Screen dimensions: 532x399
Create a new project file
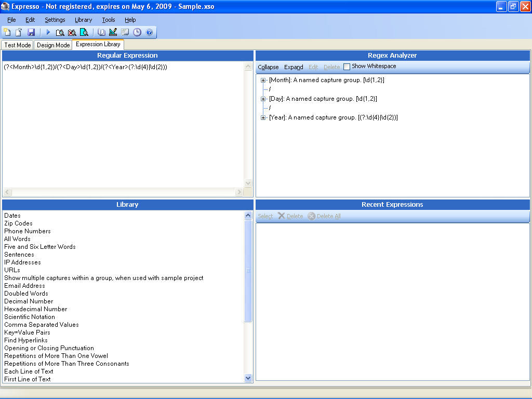[x=7, y=32]
